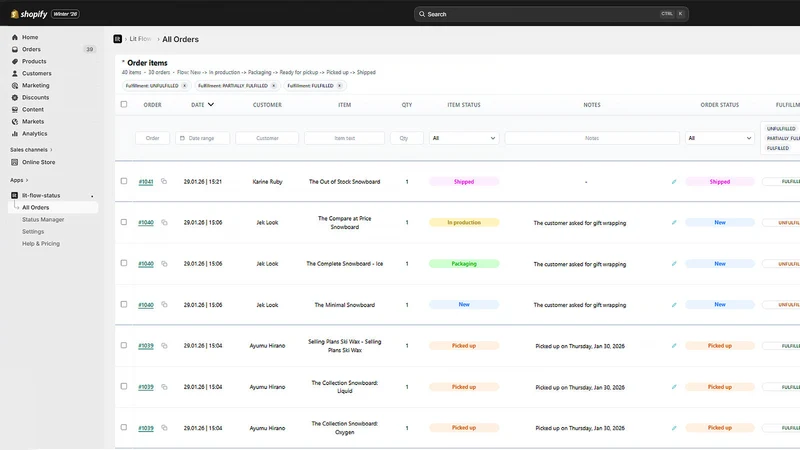Open #1040 link for Compare at Price Snowboard
The width and height of the screenshot is (800, 450).
coord(146,222)
